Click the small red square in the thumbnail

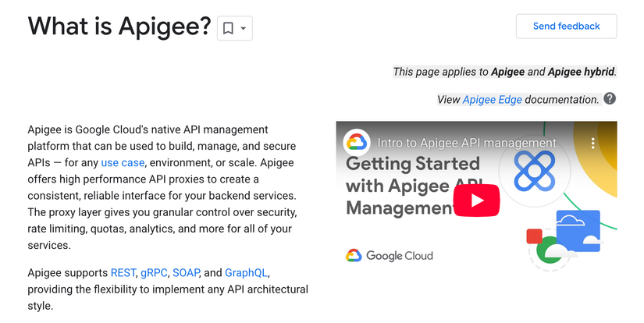[x=535, y=236]
